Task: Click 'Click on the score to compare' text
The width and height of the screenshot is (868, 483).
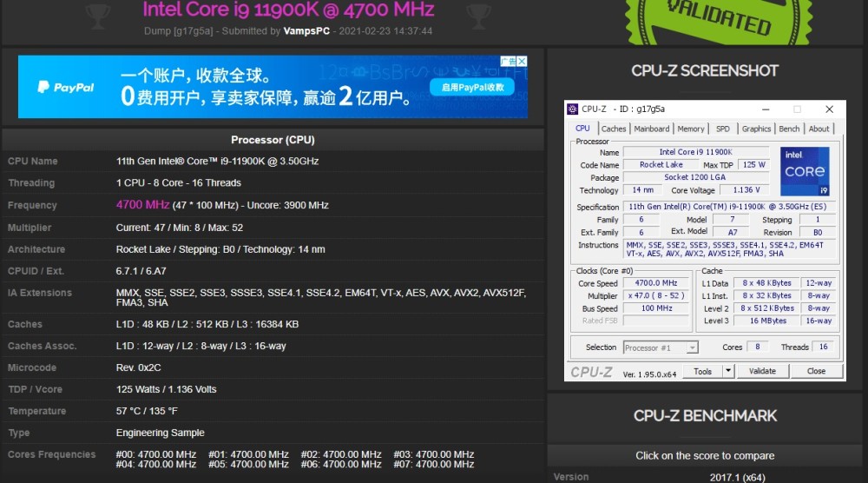Action: (705, 456)
